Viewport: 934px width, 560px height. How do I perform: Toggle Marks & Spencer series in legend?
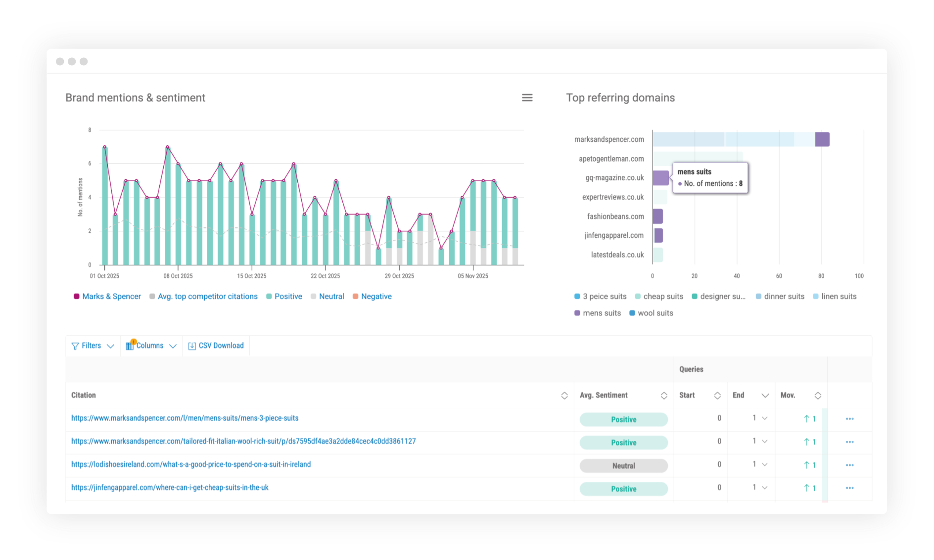click(x=107, y=297)
